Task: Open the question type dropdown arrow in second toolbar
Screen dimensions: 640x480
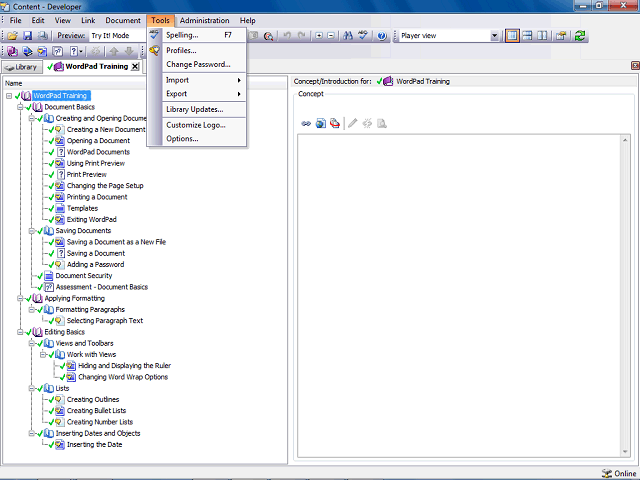Action: pyautogui.click(x=81, y=51)
